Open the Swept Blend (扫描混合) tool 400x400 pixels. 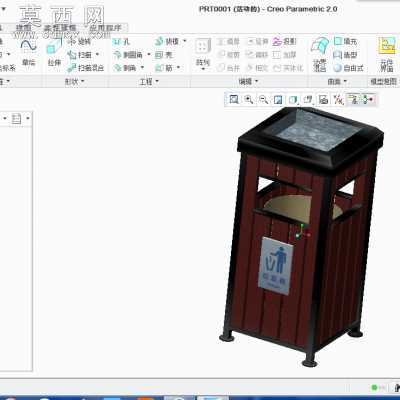point(86,68)
